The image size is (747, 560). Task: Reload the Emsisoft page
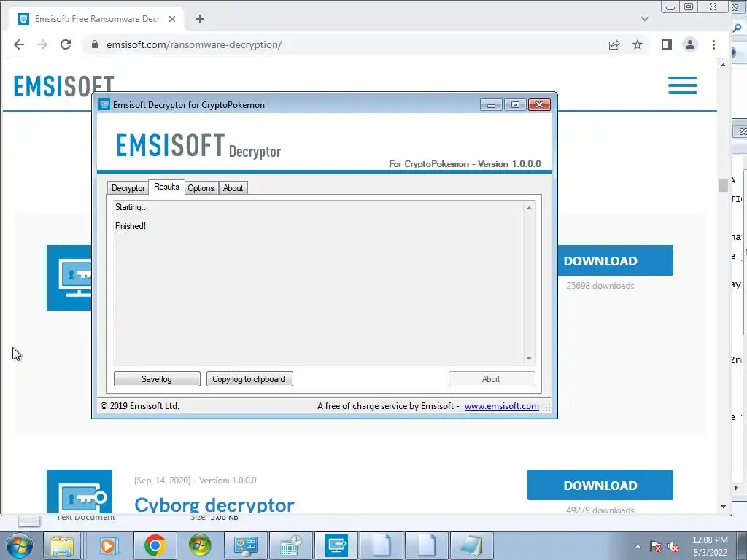pos(66,44)
